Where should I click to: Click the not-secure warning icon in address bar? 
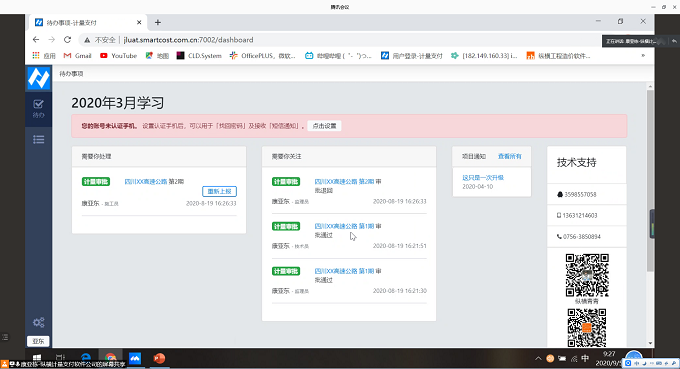pyautogui.click(x=87, y=40)
